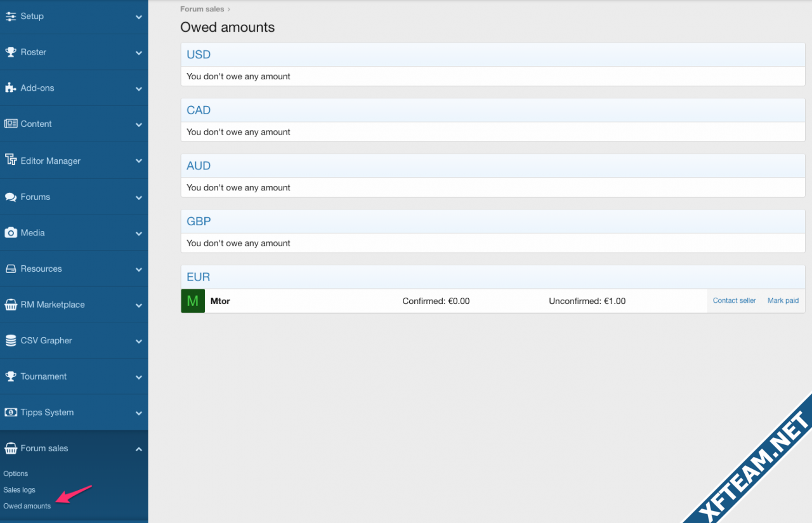Collapse the Forum sales section chevron

(x=139, y=449)
